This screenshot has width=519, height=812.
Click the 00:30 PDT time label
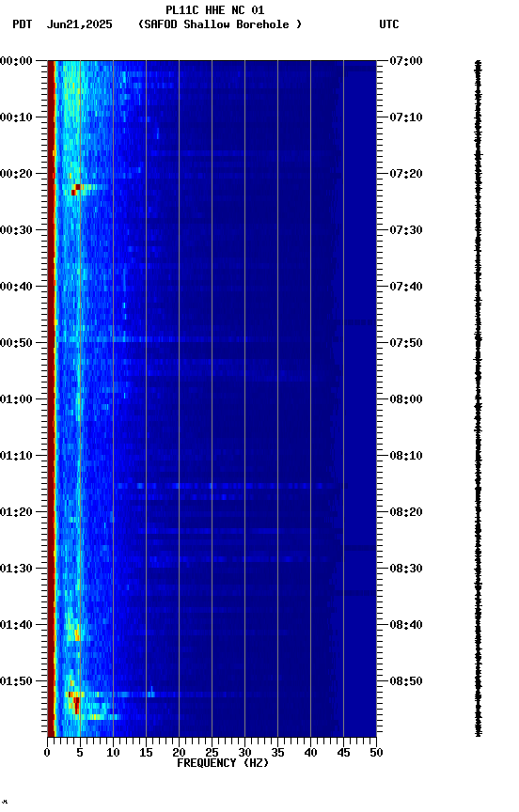click(16, 230)
